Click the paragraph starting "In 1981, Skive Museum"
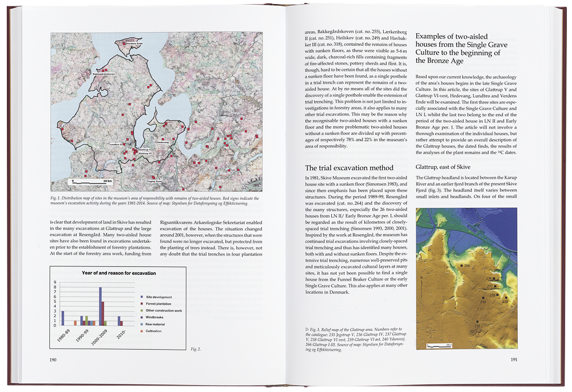The height and width of the screenshot is (392, 572). coord(356,235)
